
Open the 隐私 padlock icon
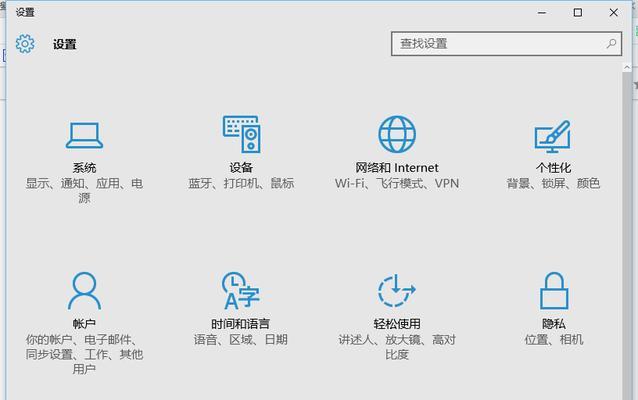pyautogui.click(x=553, y=291)
